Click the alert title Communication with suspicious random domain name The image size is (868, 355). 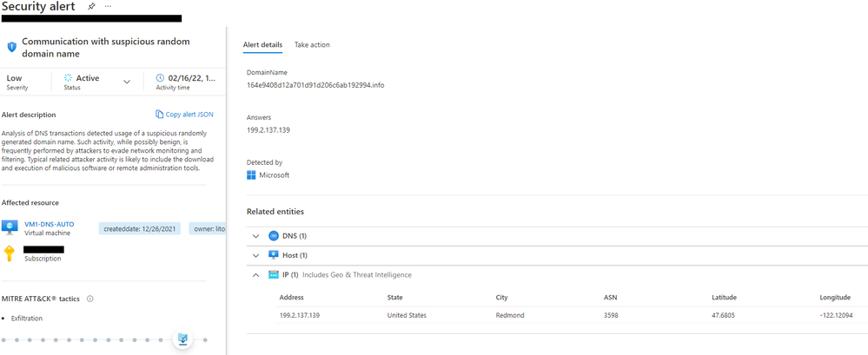pos(106,48)
